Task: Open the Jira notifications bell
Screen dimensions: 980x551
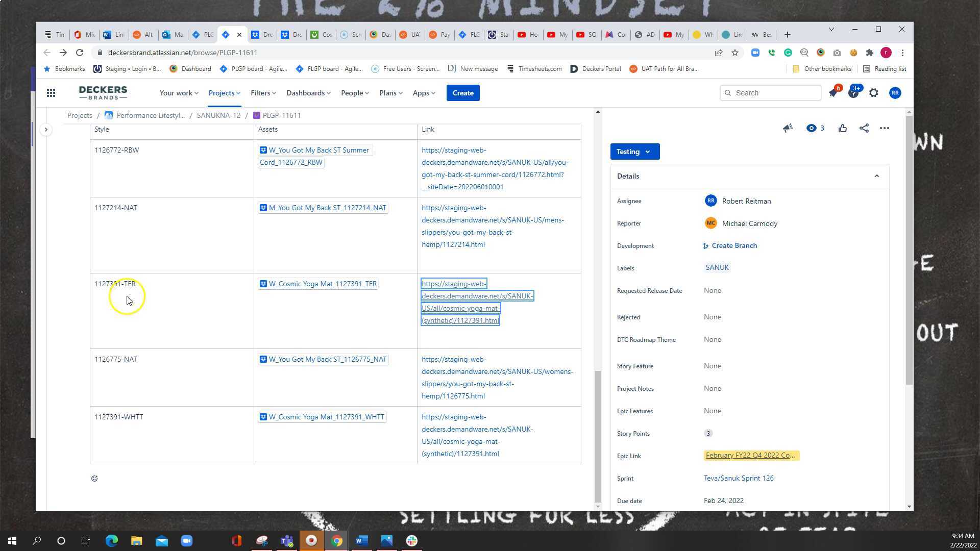Action: (x=834, y=93)
